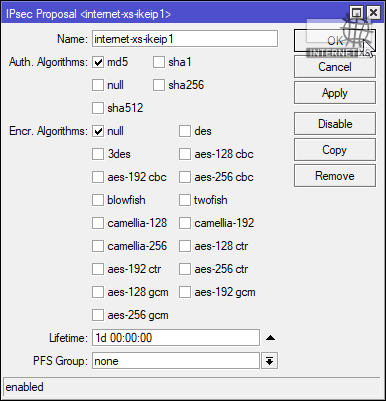
Task: Open the PFS Group dropdown arrow
Action: (x=269, y=361)
